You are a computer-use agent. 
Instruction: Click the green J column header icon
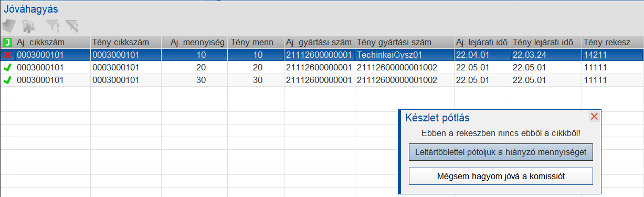tap(7, 42)
